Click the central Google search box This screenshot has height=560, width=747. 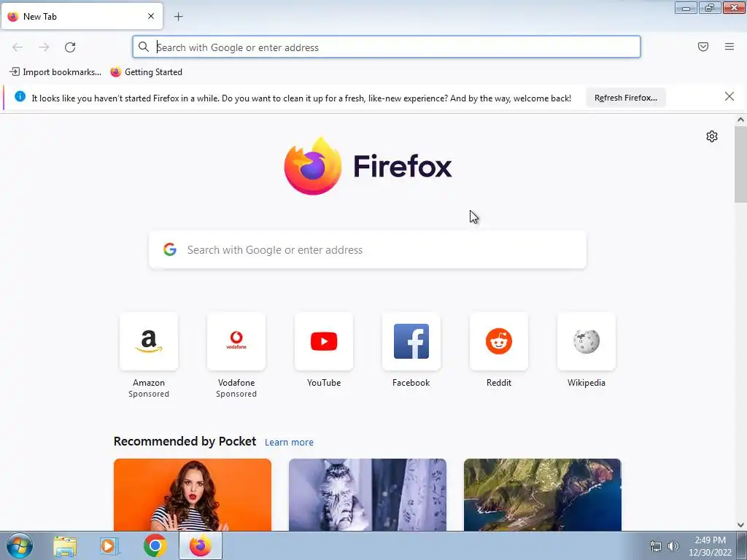pos(368,250)
